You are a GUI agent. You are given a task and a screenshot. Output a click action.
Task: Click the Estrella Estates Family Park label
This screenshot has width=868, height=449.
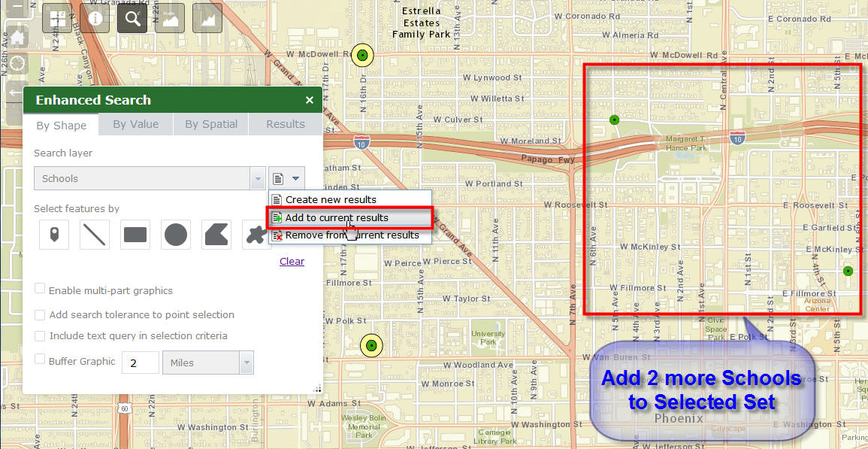coord(422,23)
